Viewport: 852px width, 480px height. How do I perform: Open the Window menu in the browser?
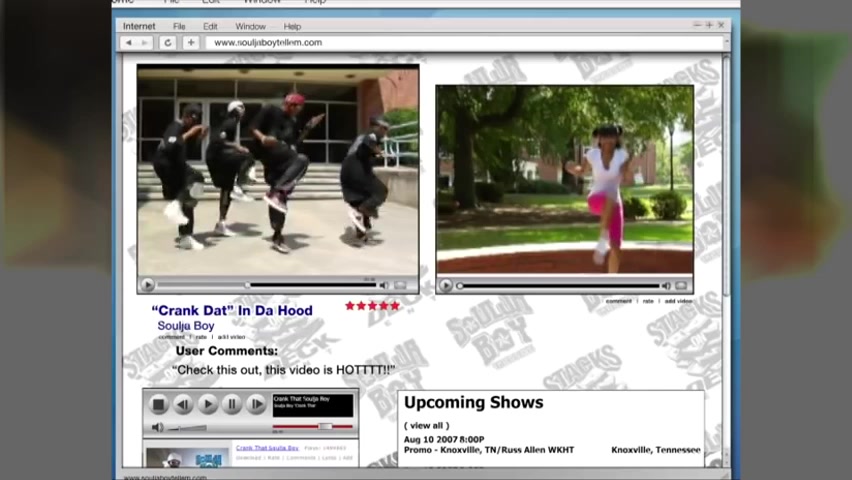click(250, 26)
